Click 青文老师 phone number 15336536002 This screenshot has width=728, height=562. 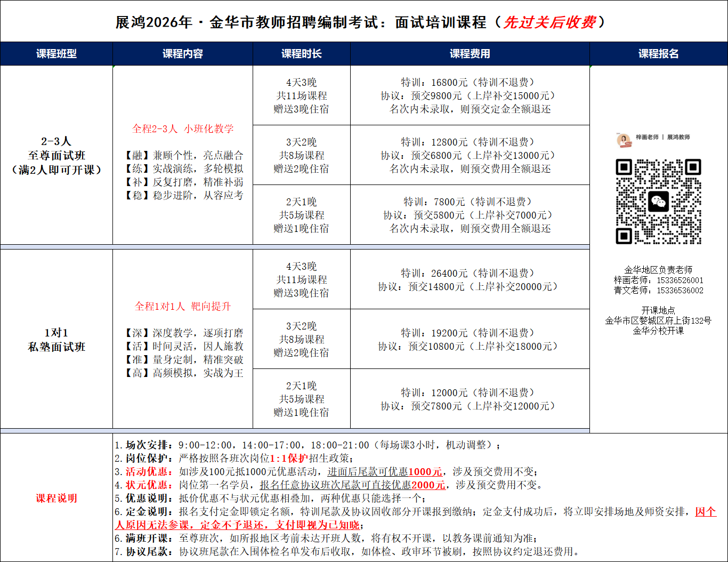coord(680,291)
